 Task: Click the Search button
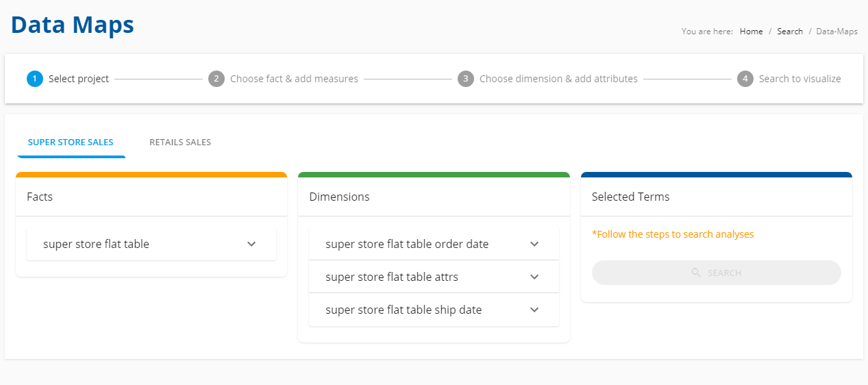point(716,273)
